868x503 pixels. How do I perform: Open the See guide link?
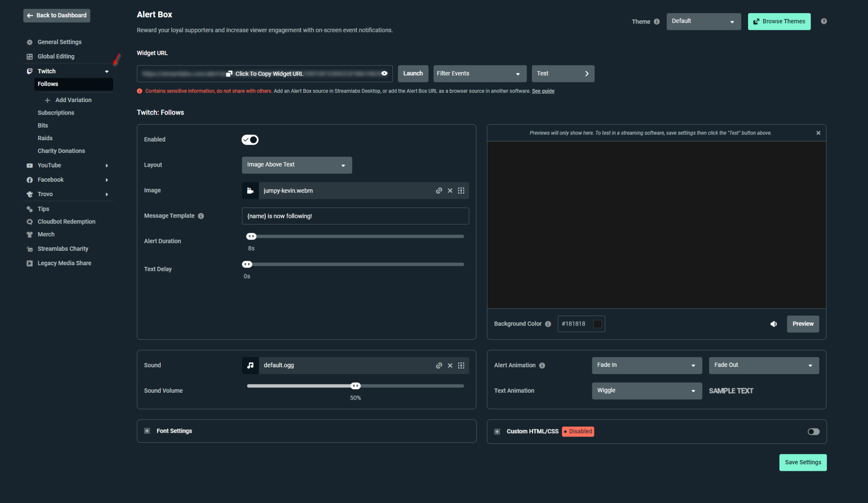(543, 91)
